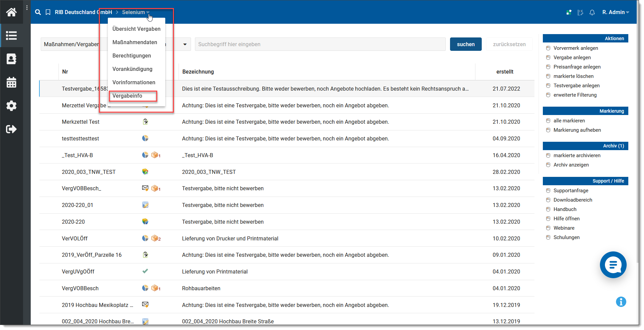Viewport: 644px width, 330px height.
Task: Select alle markieren in Markierung panel
Action: [x=569, y=121]
